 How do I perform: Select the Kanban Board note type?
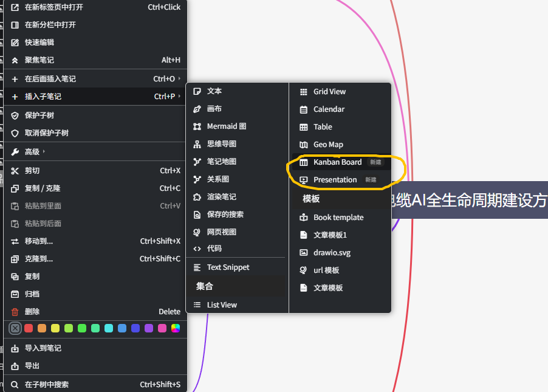(337, 162)
